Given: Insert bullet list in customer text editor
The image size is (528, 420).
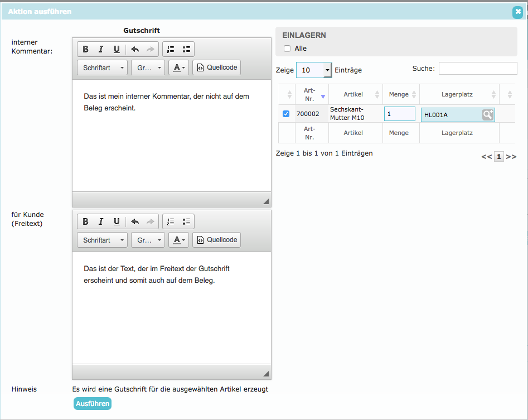Looking at the screenshot, I should tap(186, 221).
